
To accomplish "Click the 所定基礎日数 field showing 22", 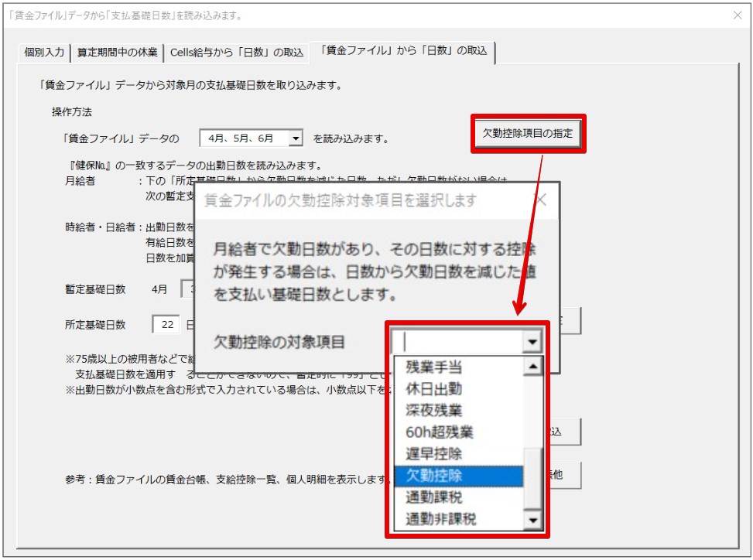I will tap(166, 324).
